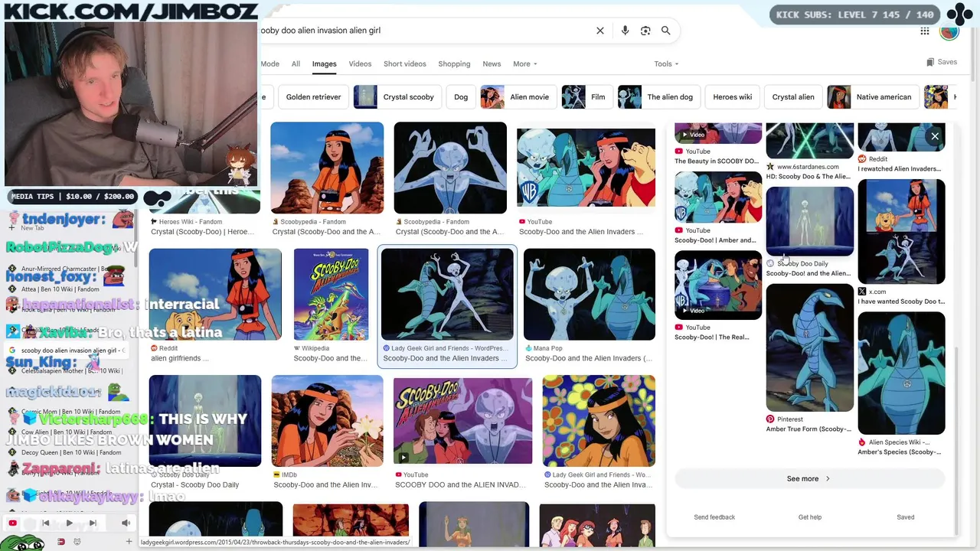Filter by Film chip

click(586, 97)
